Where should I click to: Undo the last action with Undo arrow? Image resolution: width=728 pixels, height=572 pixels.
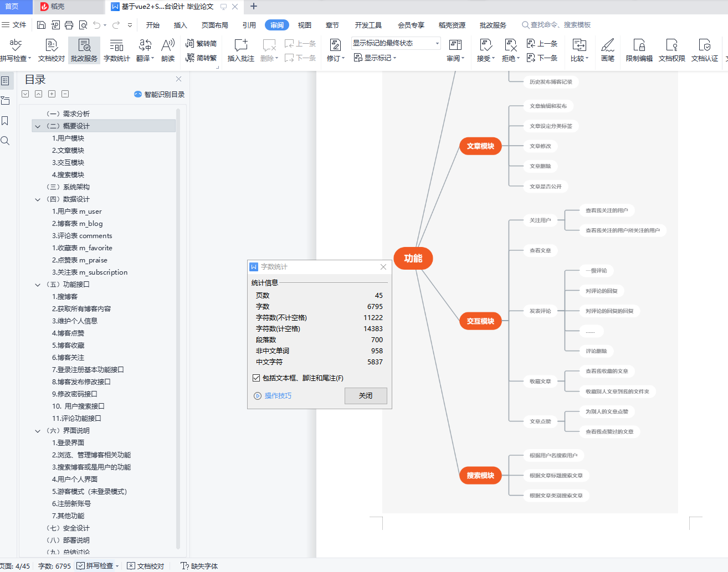[x=97, y=25]
